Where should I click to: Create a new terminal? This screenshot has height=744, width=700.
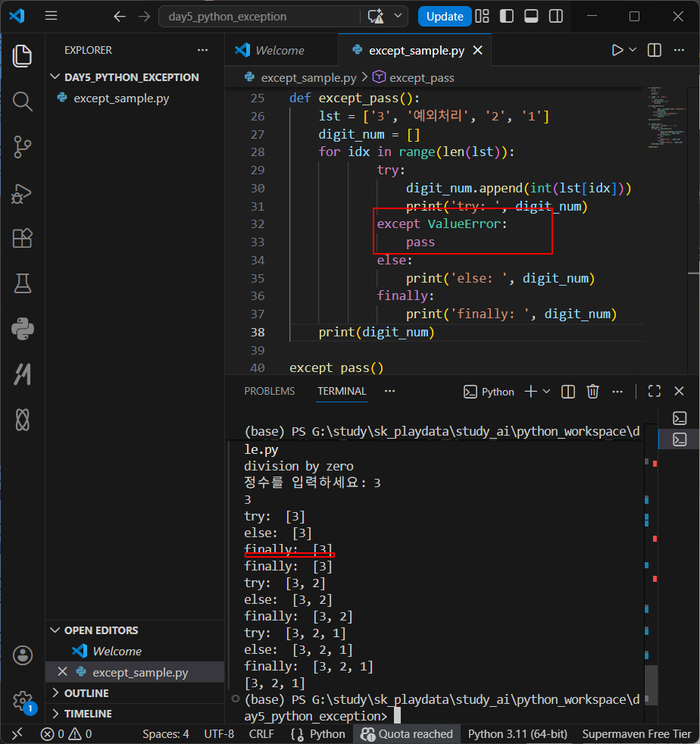pos(530,392)
